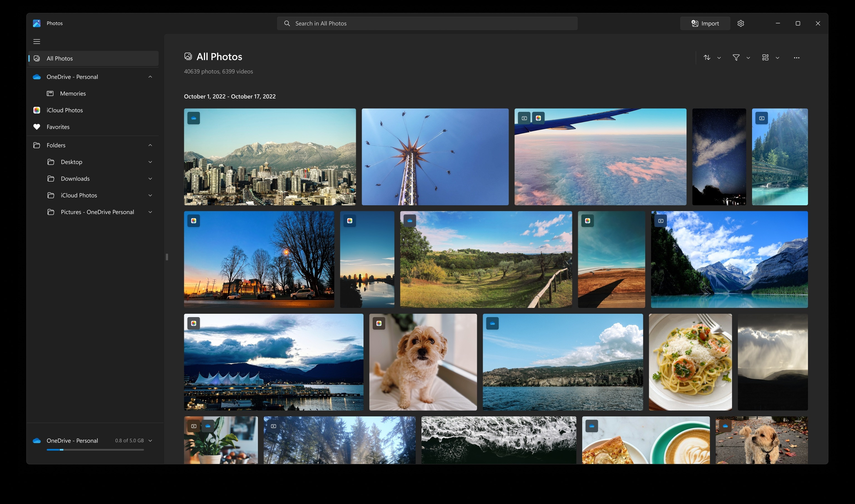Image resolution: width=855 pixels, height=504 pixels.
Task: Expand the Downloads folder chevron
Action: point(150,179)
